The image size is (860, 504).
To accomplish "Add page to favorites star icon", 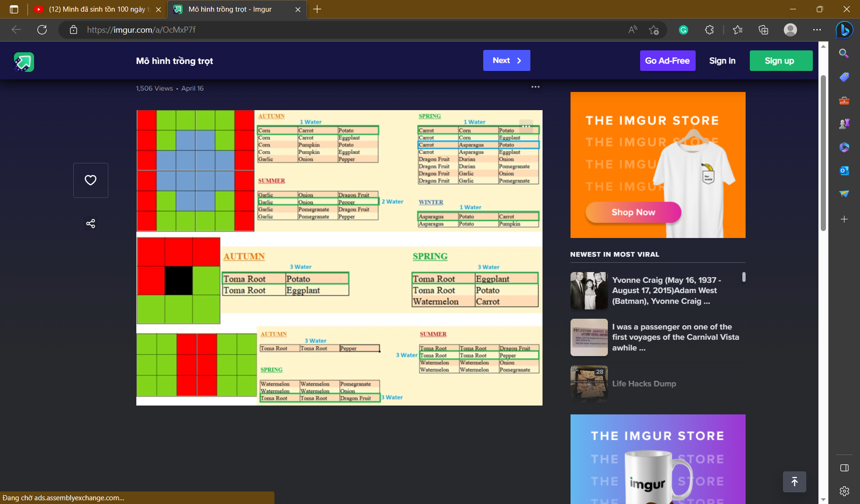I will (654, 30).
